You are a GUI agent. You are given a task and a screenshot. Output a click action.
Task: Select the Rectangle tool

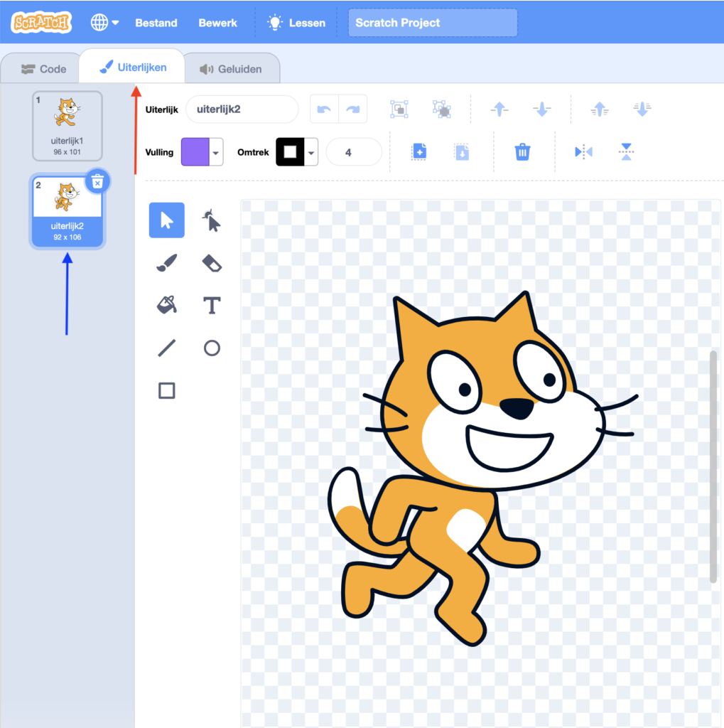click(166, 390)
